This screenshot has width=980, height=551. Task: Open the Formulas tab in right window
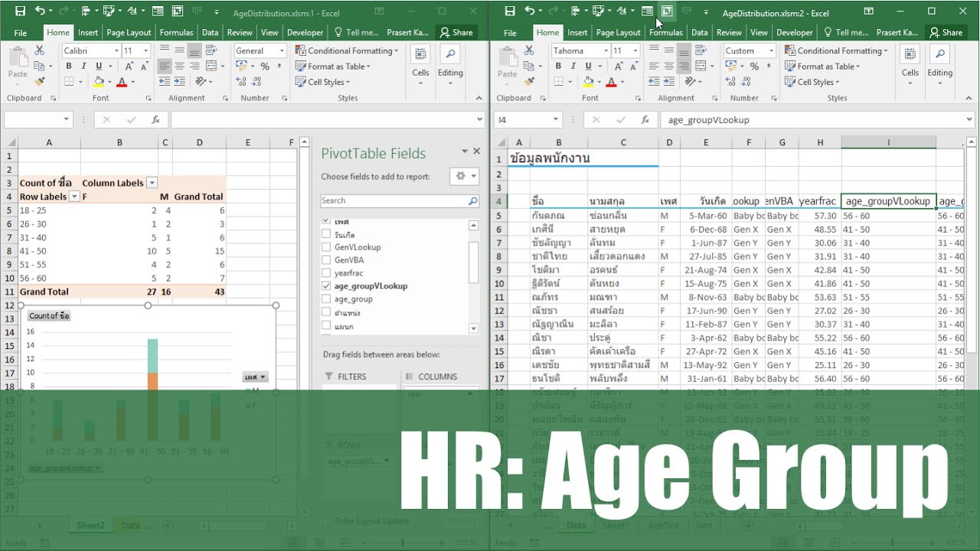(x=666, y=32)
